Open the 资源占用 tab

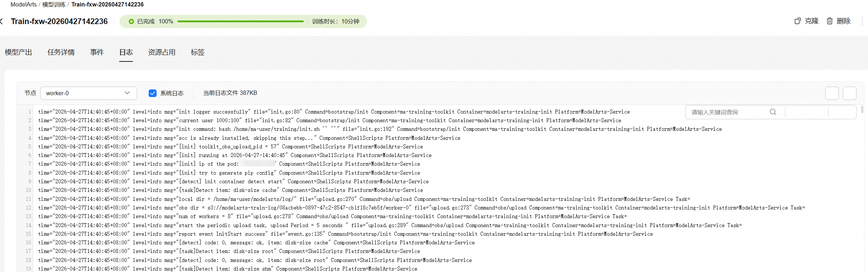[162, 52]
